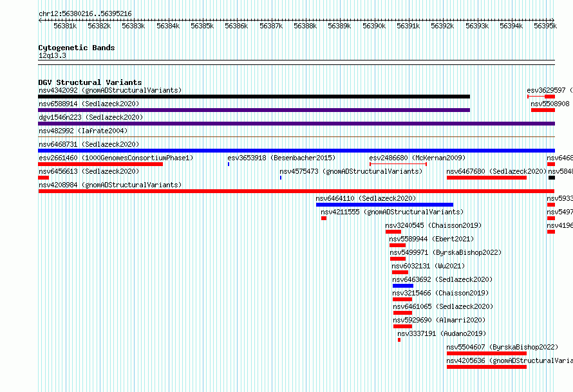Screen dimensions: 573x392
Task: Select the red esv2661460 variant bar
Action: point(100,164)
